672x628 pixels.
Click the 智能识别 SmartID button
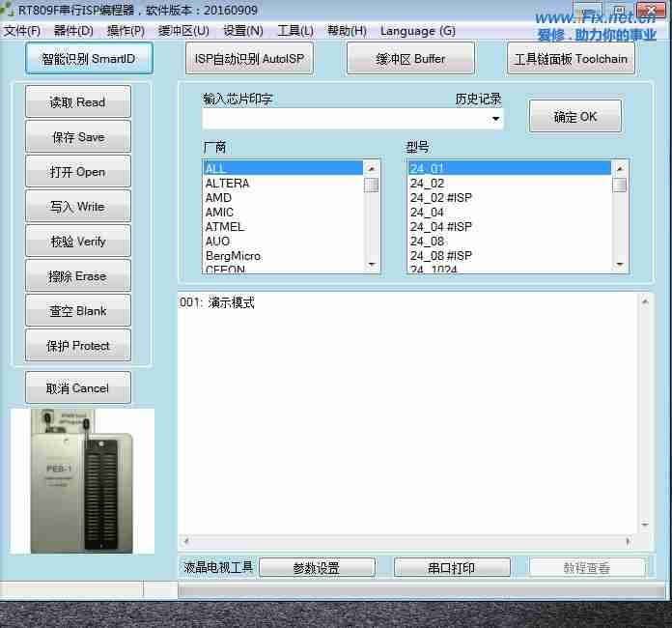point(89,59)
